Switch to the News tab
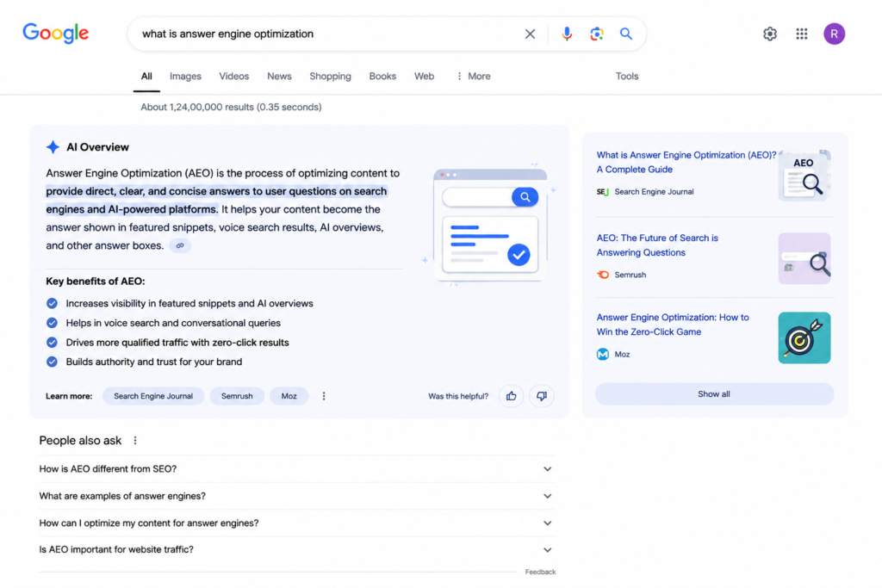This screenshot has width=882, height=588. point(279,76)
